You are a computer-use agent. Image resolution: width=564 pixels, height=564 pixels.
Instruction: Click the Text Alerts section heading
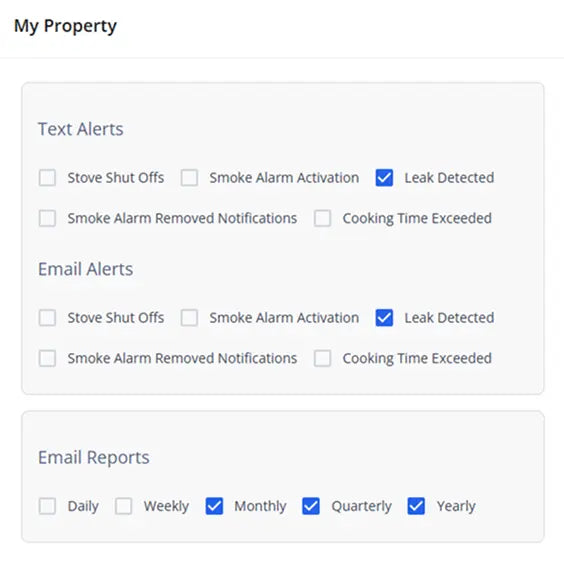81,129
